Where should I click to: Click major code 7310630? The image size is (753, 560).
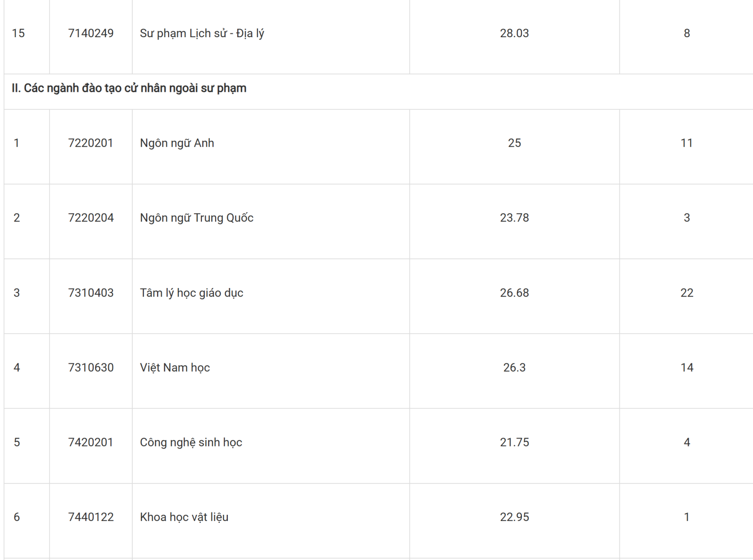(x=91, y=368)
